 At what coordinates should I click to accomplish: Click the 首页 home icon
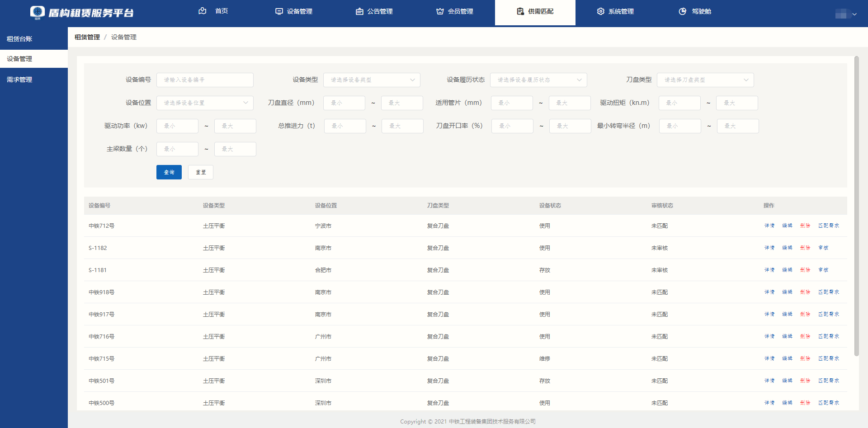click(x=203, y=11)
